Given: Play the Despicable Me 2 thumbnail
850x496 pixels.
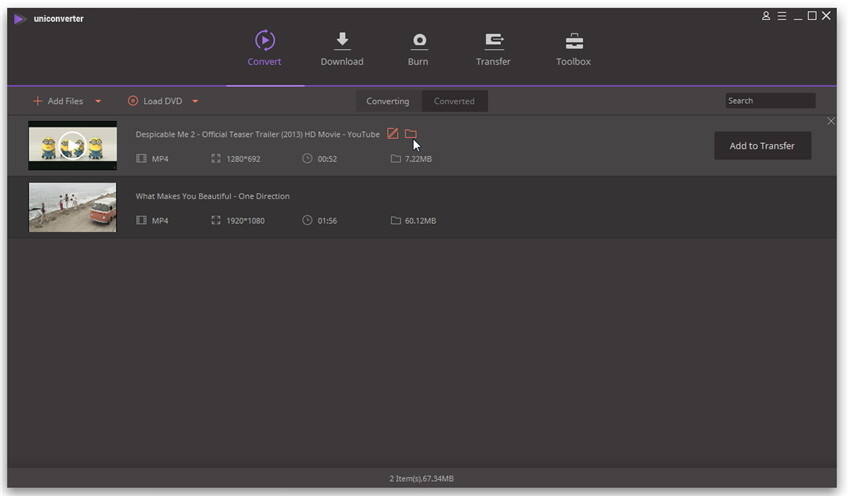Looking at the screenshot, I should point(72,145).
